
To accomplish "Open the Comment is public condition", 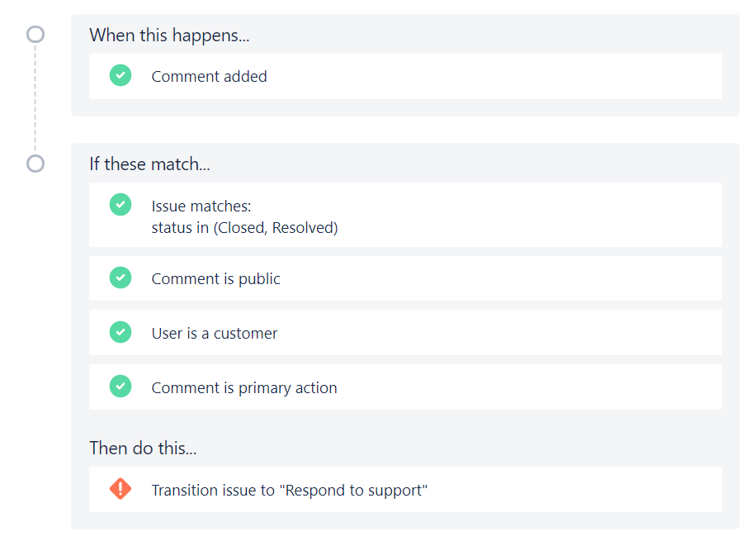I will pos(405,278).
